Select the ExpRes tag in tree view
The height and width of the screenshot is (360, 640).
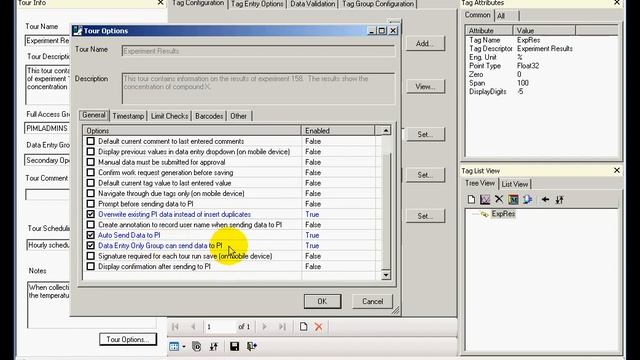tap(503, 214)
